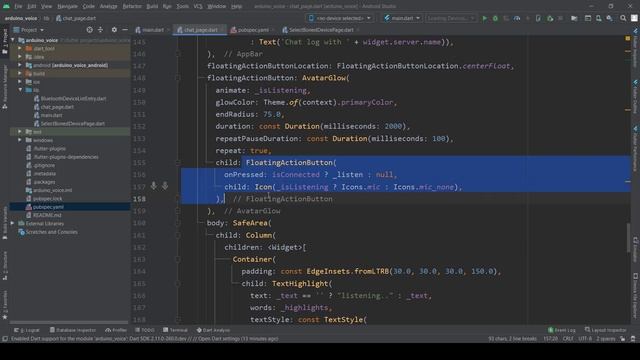
Task: Collapse all in Project panel
Action: (100, 30)
